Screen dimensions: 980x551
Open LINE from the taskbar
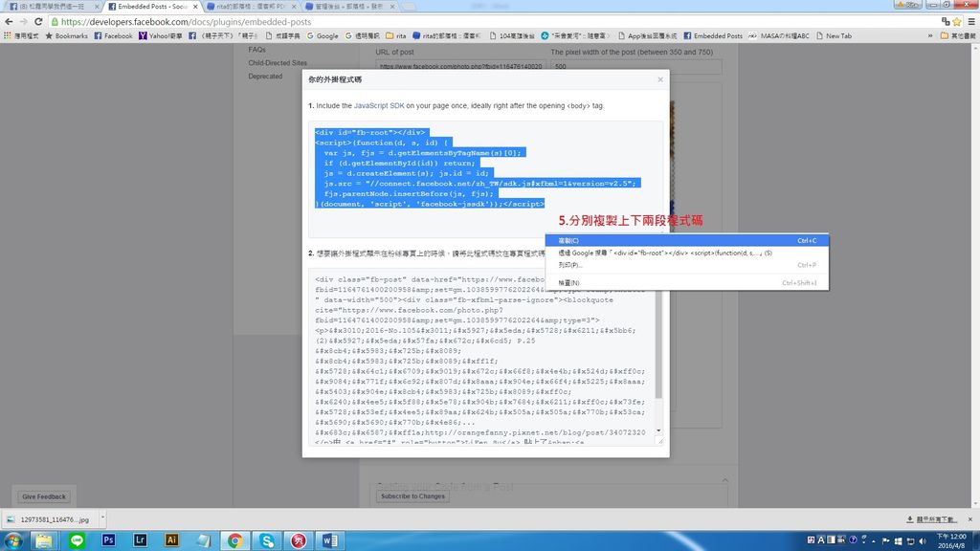[x=77, y=540]
